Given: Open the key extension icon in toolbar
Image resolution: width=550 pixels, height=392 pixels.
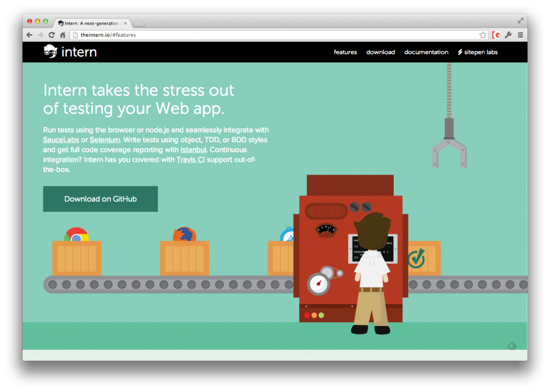Looking at the screenshot, I should 508,35.
